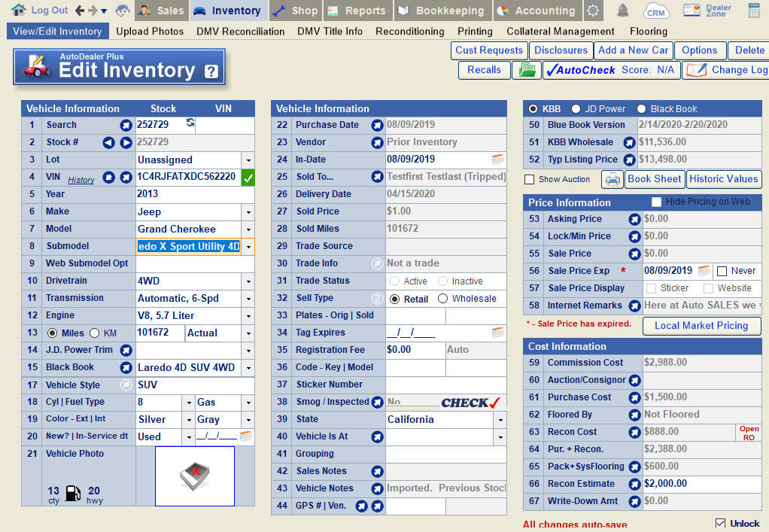Screen dimensions: 769x532
Task: Expand the Drivetrain dropdown
Action: coord(248,281)
